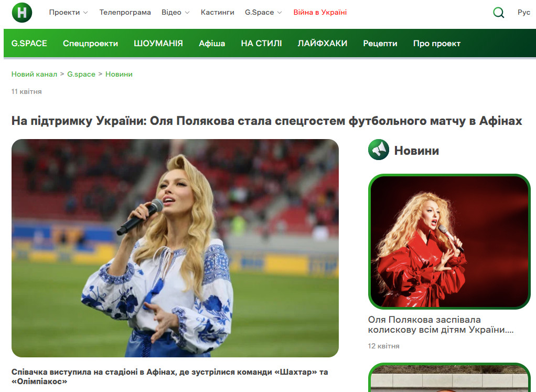
Task: Expand the Проекти dropdown menu
Action: pyautogui.click(x=68, y=13)
